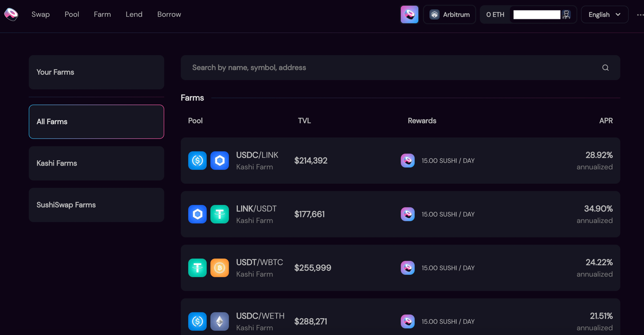Go to the Borrow page
The image size is (644, 335).
(169, 14)
